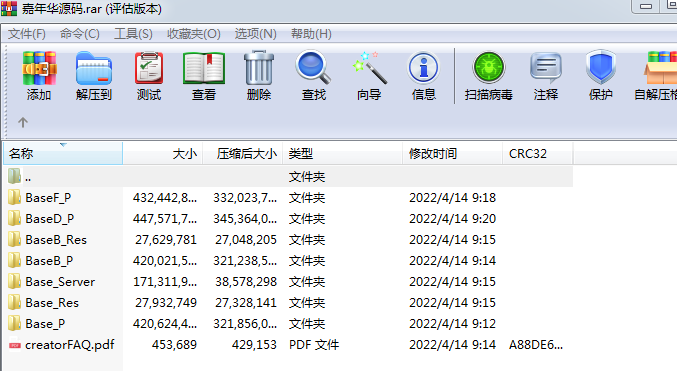Open the 收藏夹(O) menu
Viewport: 677px width, 371px height.
(194, 34)
